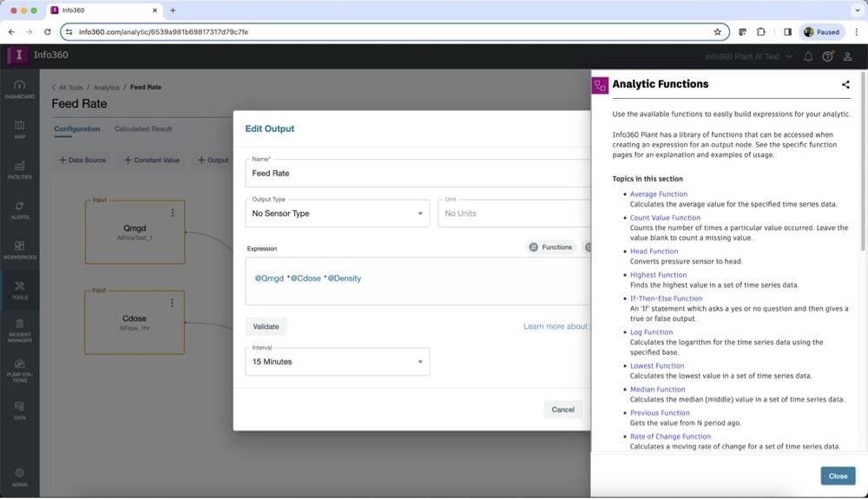
Task: Add a Constant Value node
Action: point(152,160)
